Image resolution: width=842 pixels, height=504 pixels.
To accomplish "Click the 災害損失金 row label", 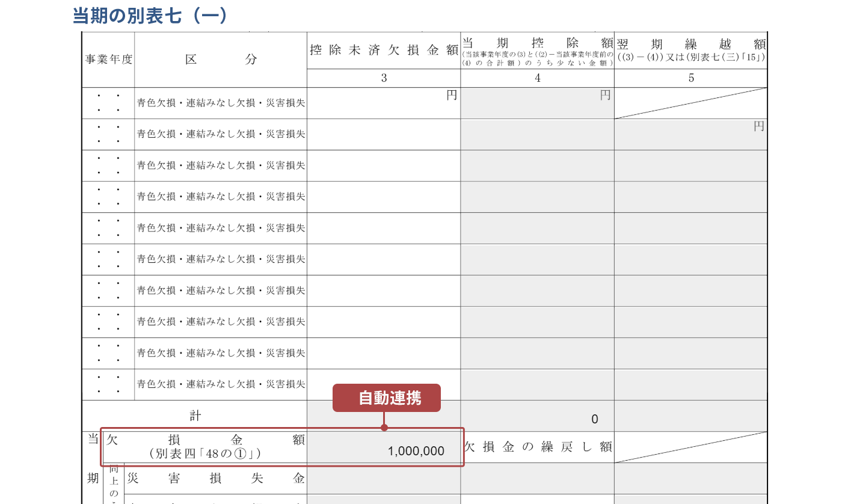I will pos(215,478).
